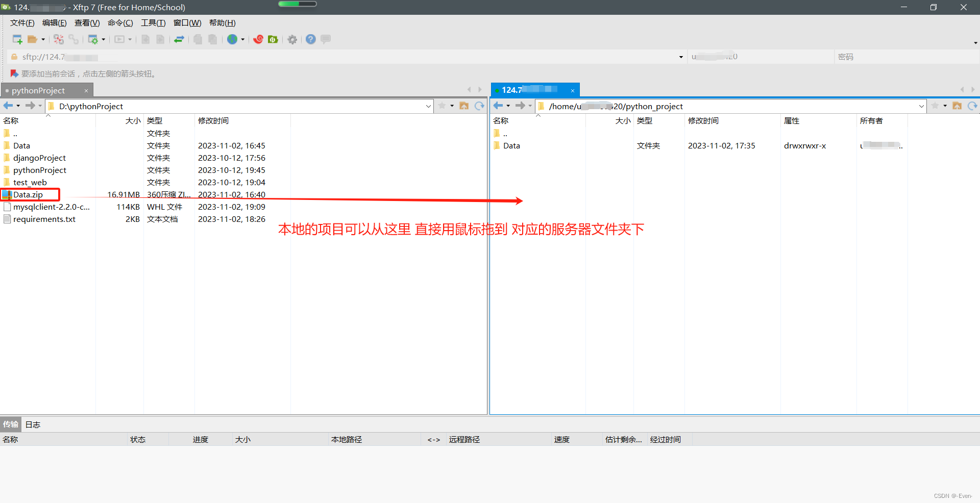This screenshot has width=980, height=503.
Task: Go to parent folder in local pane
Action: pos(15,133)
